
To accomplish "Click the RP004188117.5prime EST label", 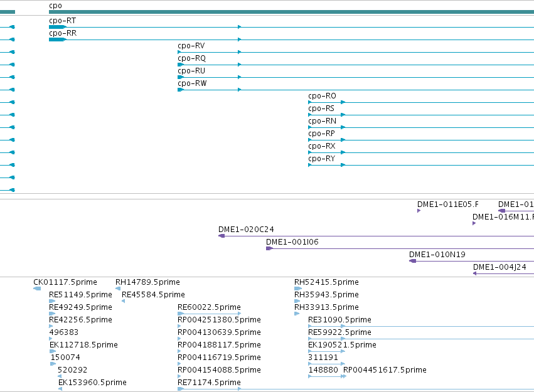I will tap(219, 345).
